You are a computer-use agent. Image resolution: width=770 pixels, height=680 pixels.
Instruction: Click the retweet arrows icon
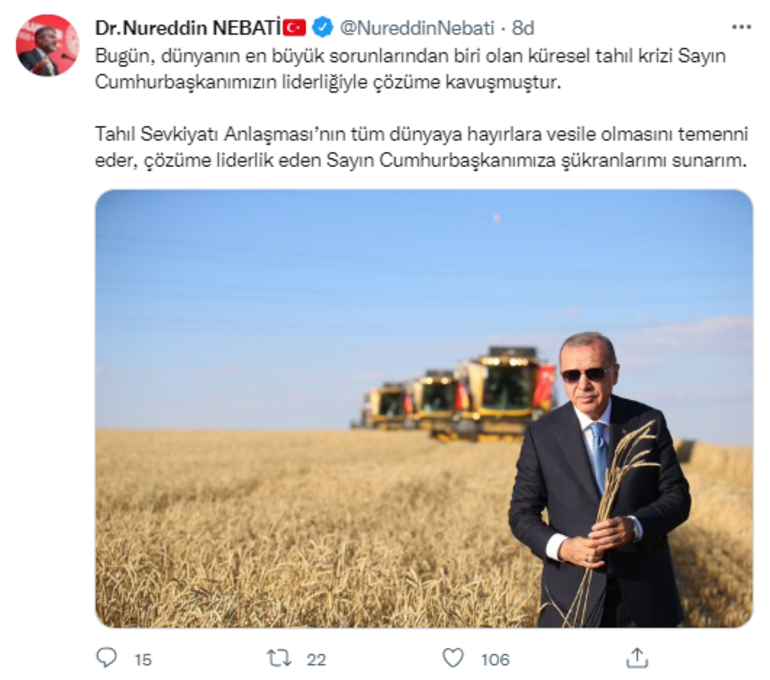click(279, 658)
